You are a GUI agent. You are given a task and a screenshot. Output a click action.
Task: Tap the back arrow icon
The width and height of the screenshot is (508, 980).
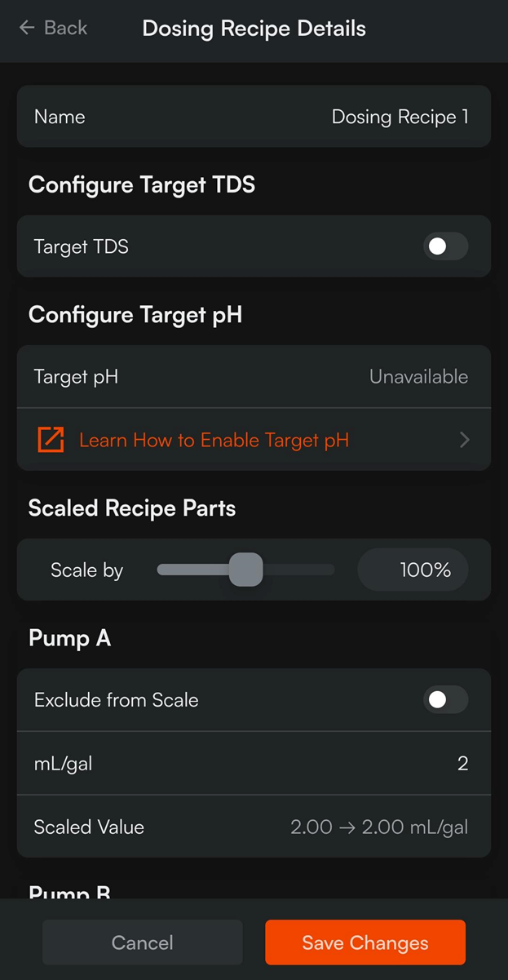(27, 28)
